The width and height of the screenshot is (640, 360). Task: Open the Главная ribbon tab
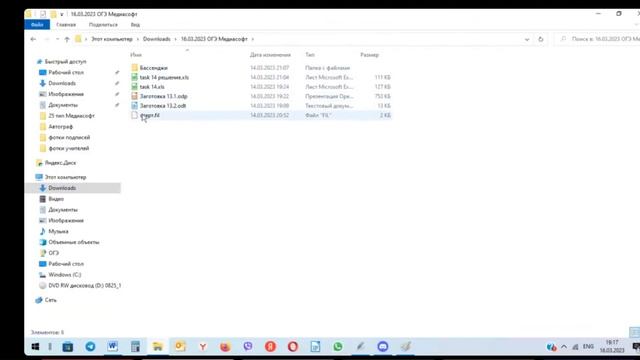[x=66, y=25]
